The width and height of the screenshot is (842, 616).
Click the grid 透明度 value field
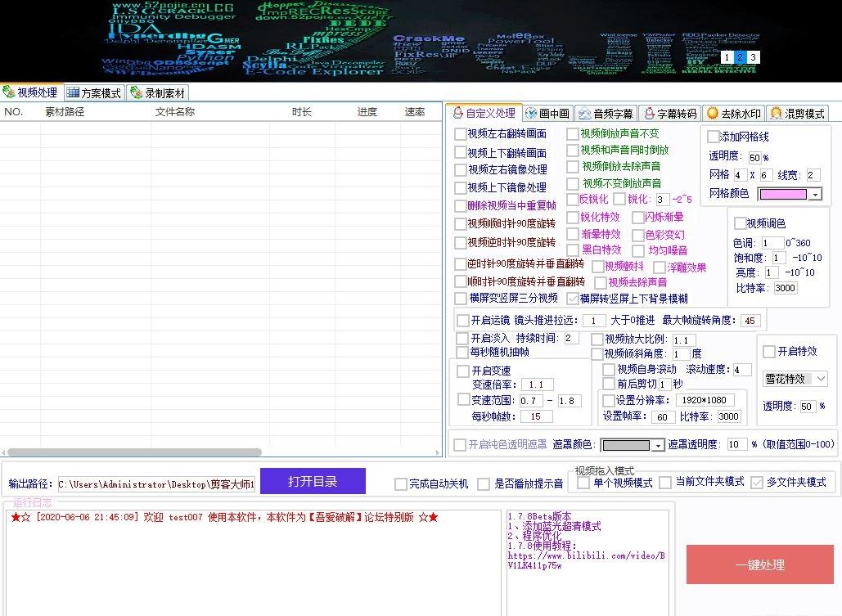(754, 157)
